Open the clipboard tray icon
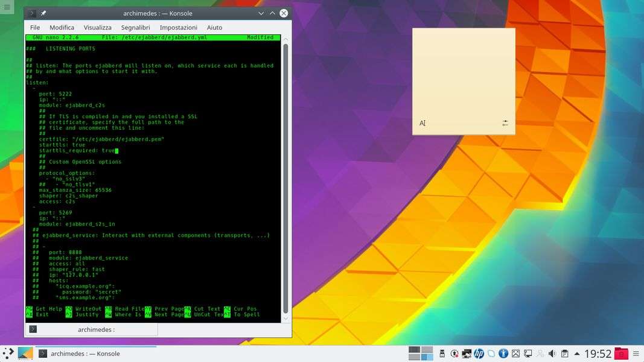 (564, 354)
